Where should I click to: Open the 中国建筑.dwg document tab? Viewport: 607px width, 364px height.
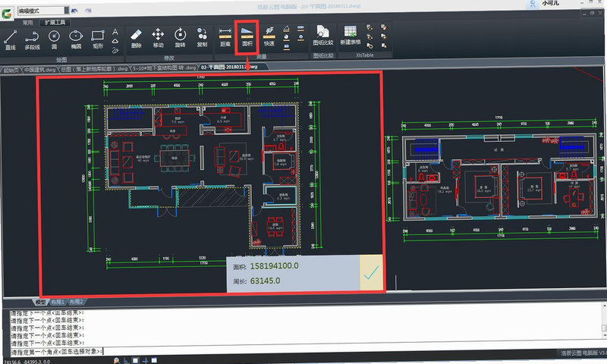(39, 70)
